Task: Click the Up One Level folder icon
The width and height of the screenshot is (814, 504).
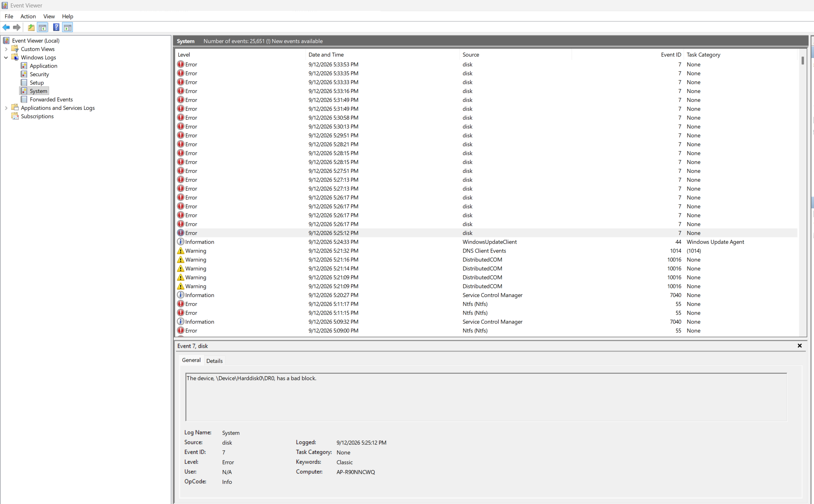Action: 31,27
